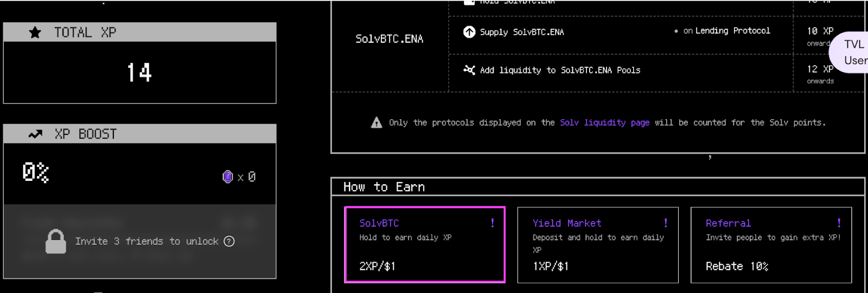Click the SolvBTC.ENA asset label
Viewport: 868px width, 293px height.
[390, 39]
